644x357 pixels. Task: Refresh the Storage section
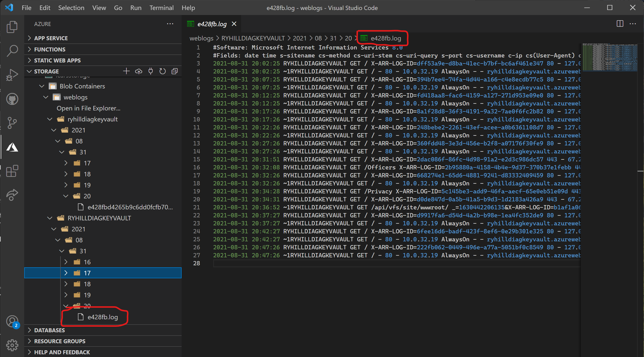point(163,71)
